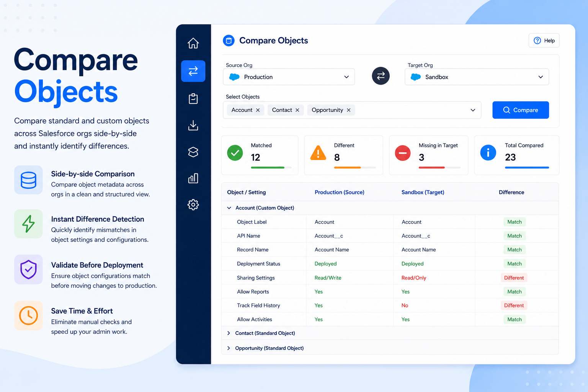
Task: Swap source and target orgs with the round button
Action: (x=381, y=76)
